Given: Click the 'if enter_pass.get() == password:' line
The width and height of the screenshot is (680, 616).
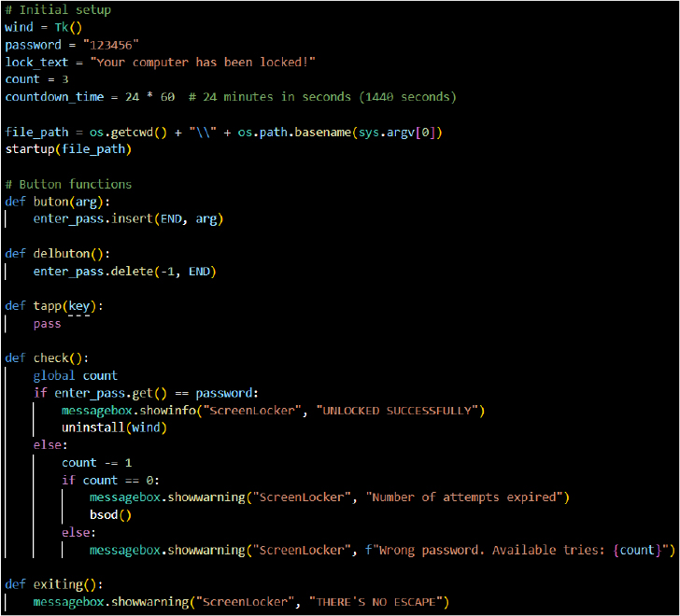Looking at the screenshot, I should click(146, 393).
